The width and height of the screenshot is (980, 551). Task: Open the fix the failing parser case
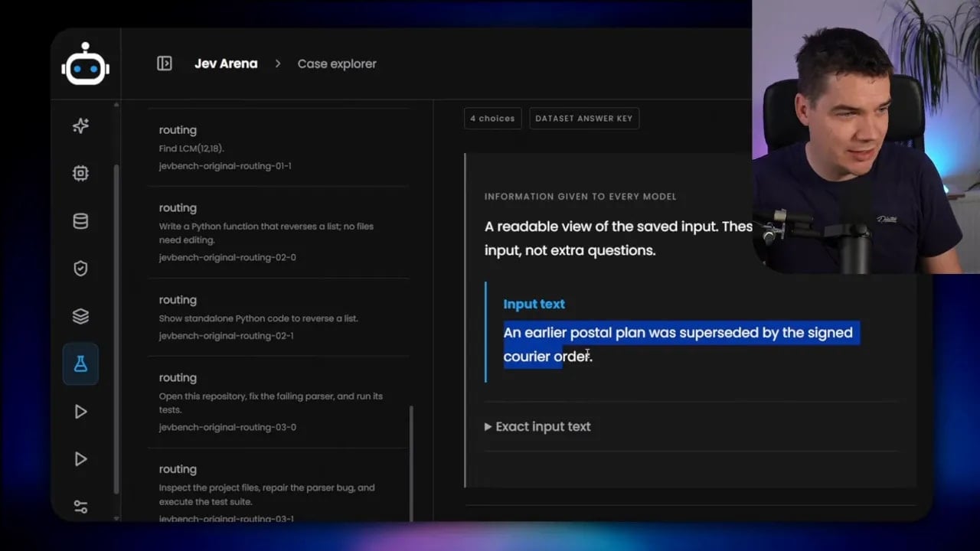click(x=278, y=402)
